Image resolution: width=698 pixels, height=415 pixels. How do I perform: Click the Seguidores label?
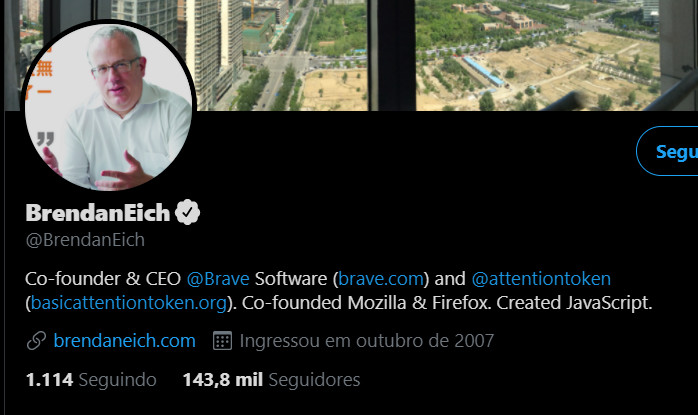click(x=314, y=380)
